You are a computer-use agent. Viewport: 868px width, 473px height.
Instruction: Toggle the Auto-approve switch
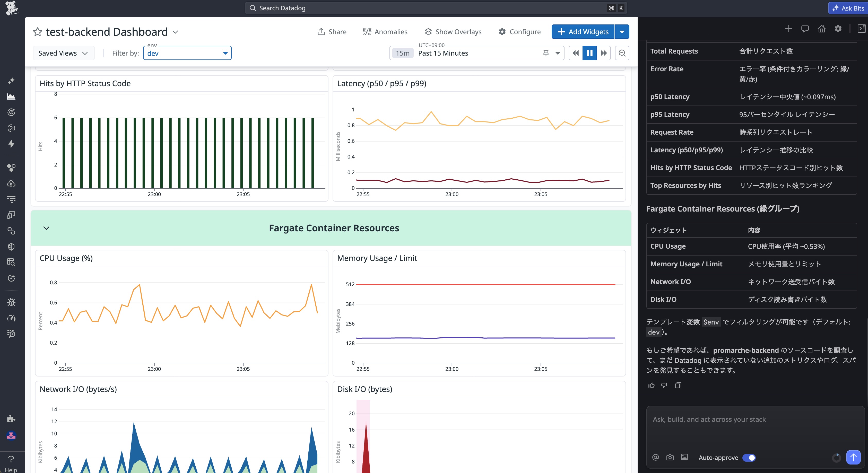[749, 458]
